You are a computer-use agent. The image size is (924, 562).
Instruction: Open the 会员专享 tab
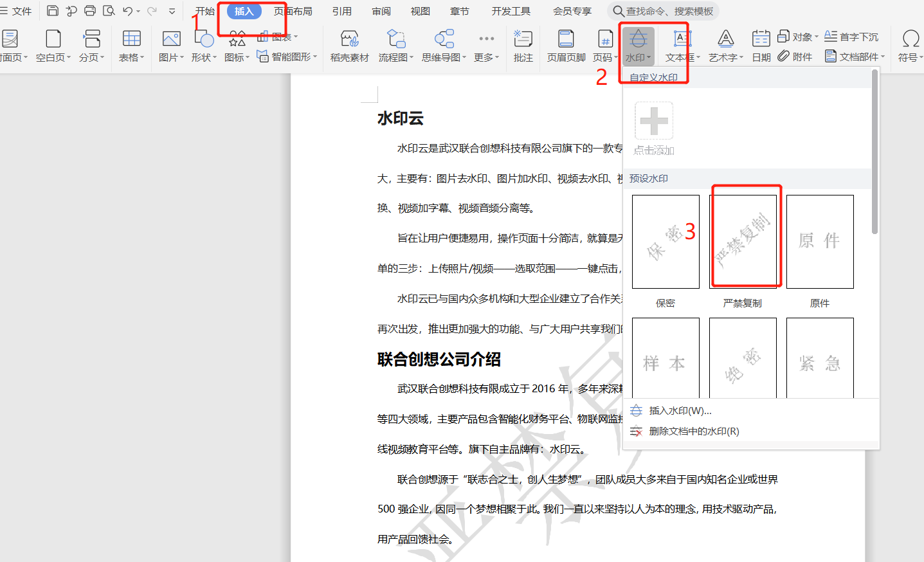click(x=572, y=11)
